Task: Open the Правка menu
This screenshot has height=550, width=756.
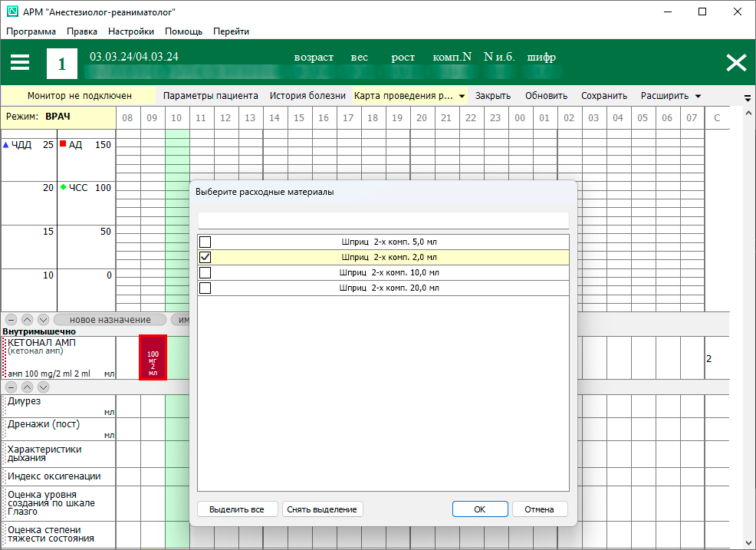Action: coord(82,31)
